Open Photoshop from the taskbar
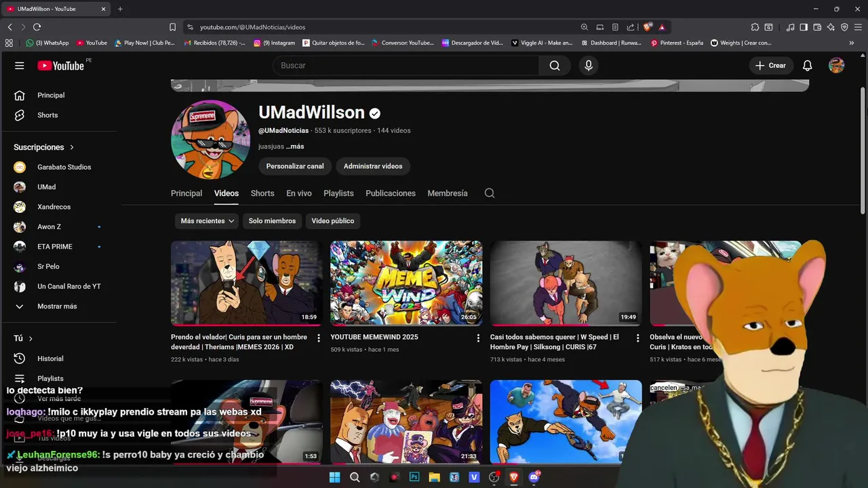Screen dimensions: 868x488 click(x=414, y=477)
